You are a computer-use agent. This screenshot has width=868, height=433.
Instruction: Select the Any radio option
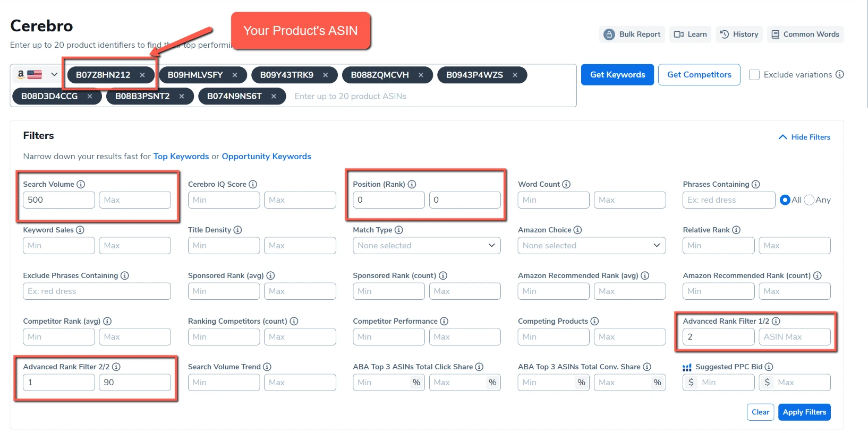tap(809, 200)
